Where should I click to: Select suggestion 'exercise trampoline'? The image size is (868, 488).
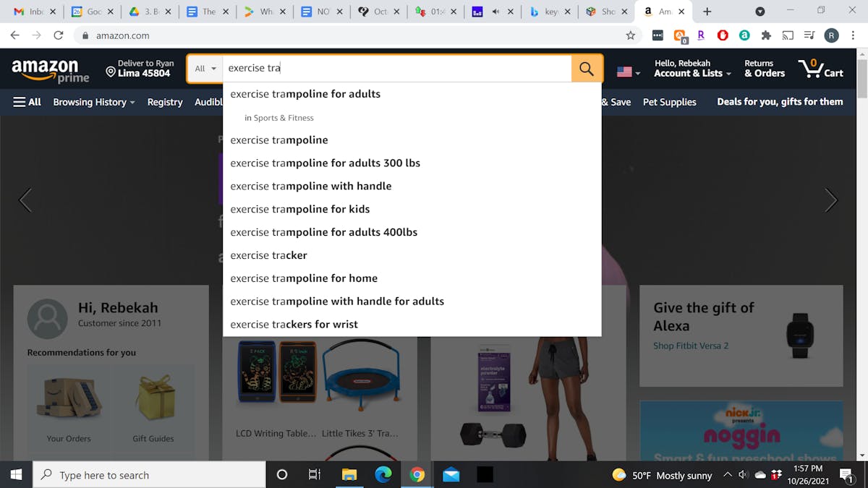pos(412,140)
